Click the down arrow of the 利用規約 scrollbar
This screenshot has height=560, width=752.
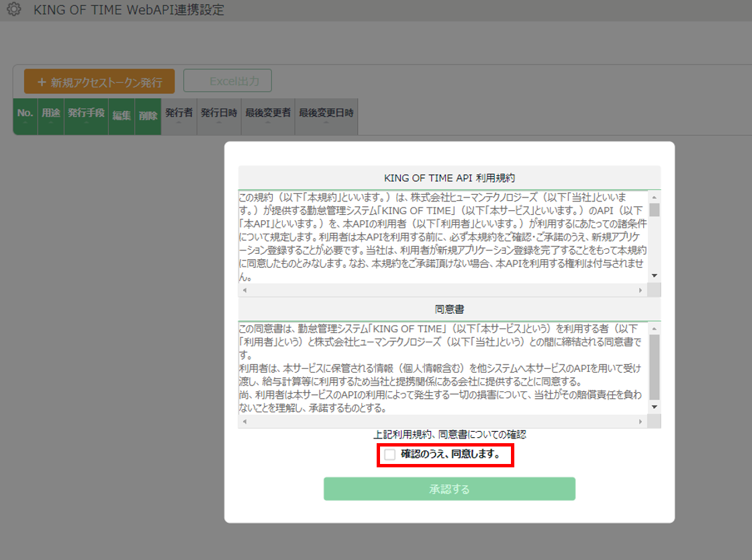[654, 276]
